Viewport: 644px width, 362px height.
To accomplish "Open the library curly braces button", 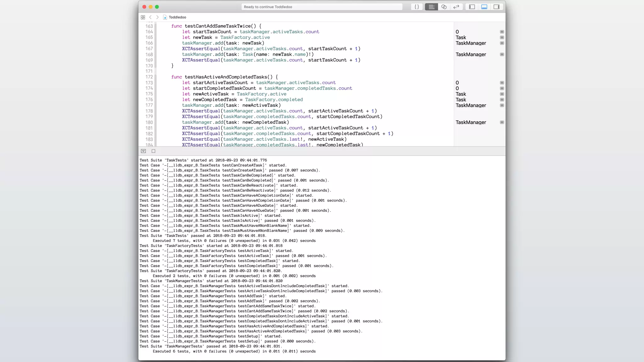I will (x=417, y=7).
